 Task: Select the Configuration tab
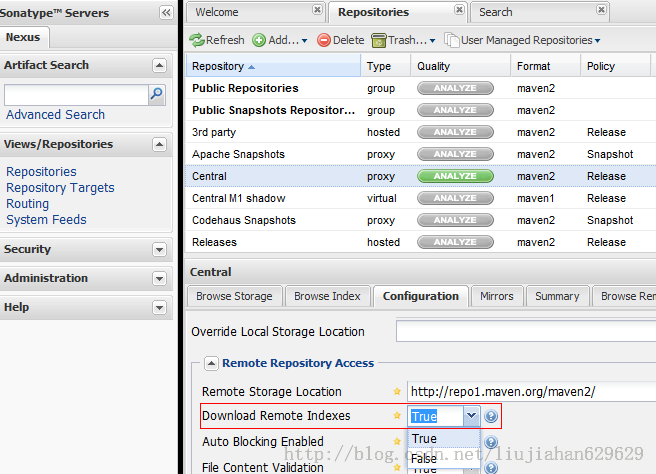click(420, 296)
